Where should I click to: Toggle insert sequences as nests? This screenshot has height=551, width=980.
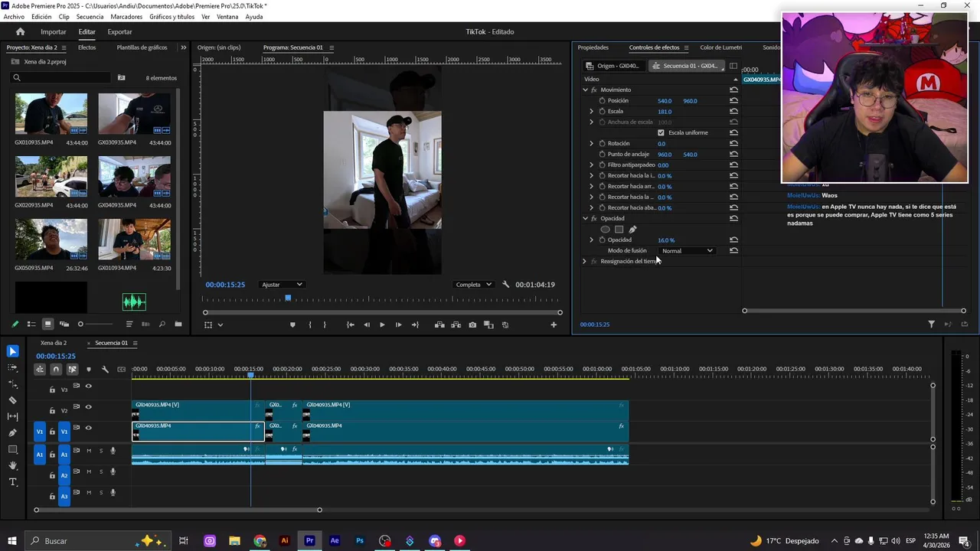40,369
